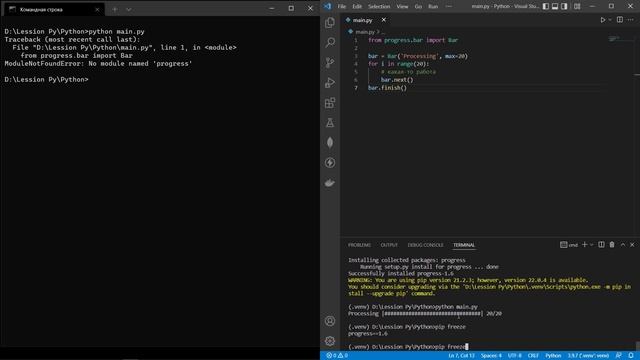Close the terminal panel
This screenshot has height=360, width=640.
coord(632,244)
